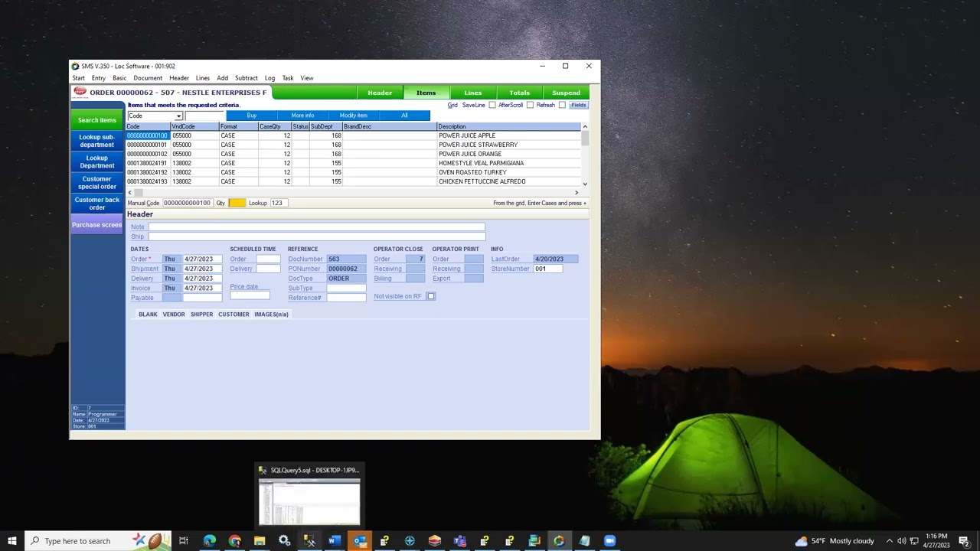Open the Task menu
The height and width of the screenshot is (551, 980).
288,78
